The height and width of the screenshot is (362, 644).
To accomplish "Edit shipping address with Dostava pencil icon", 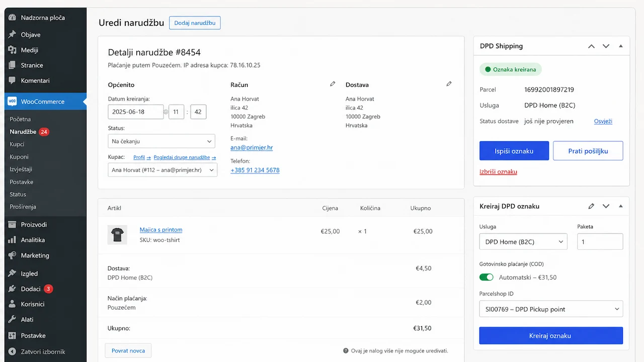I will click(449, 84).
